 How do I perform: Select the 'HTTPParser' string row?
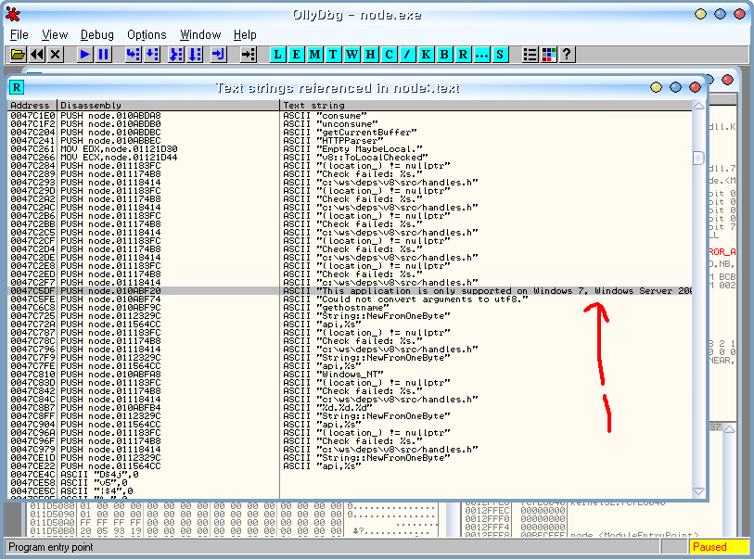click(x=350, y=141)
